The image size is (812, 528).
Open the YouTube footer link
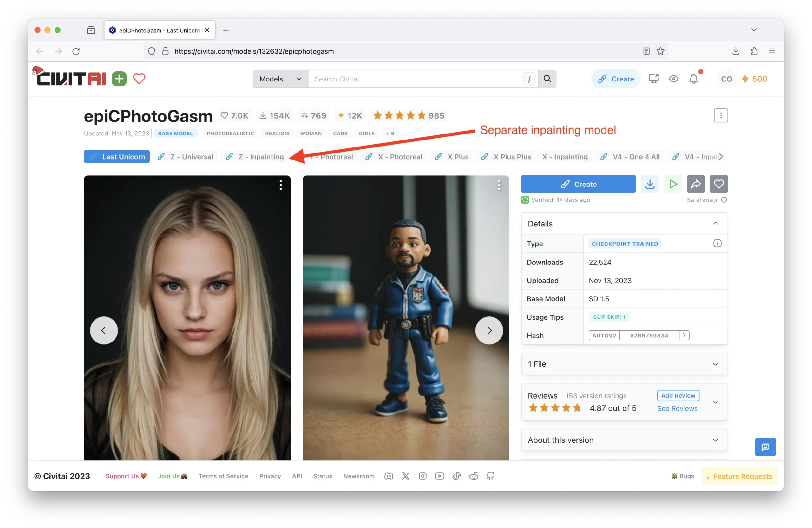[x=440, y=476]
